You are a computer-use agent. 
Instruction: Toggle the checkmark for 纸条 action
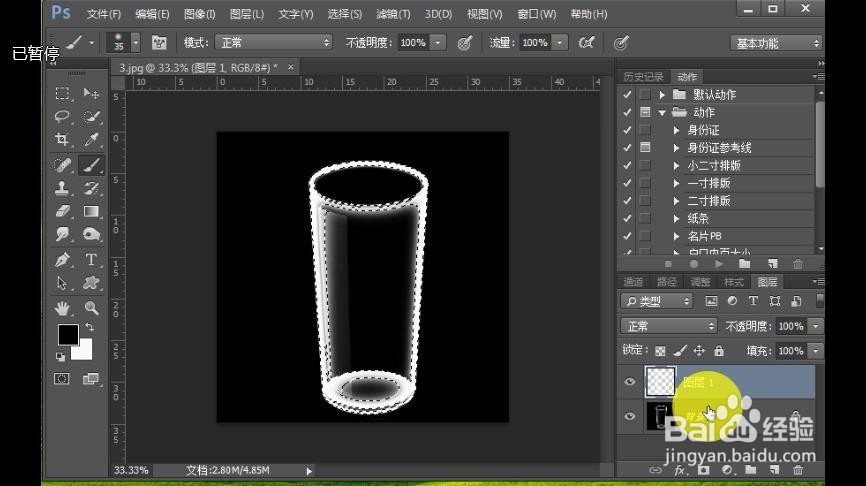click(x=627, y=218)
